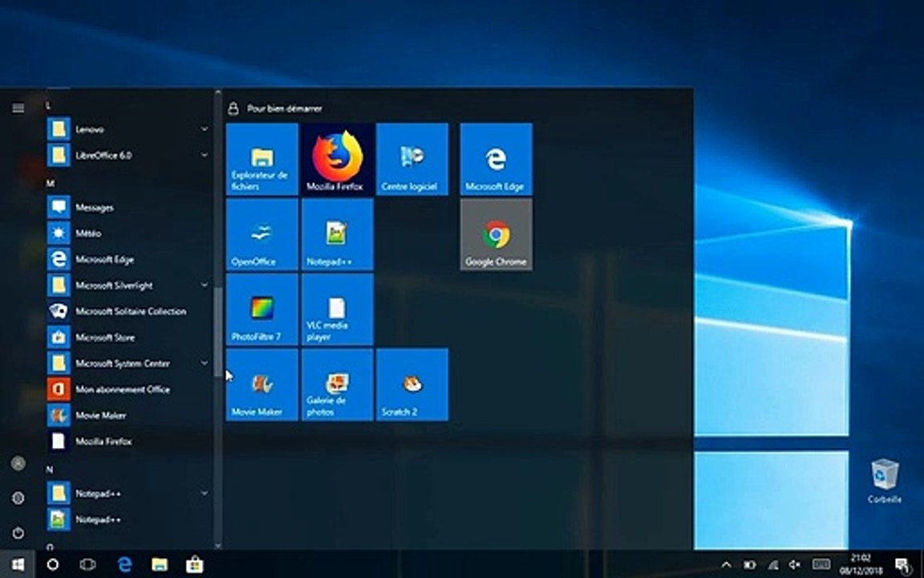Click the N letter section header
The image size is (924, 578).
[50, 470]
